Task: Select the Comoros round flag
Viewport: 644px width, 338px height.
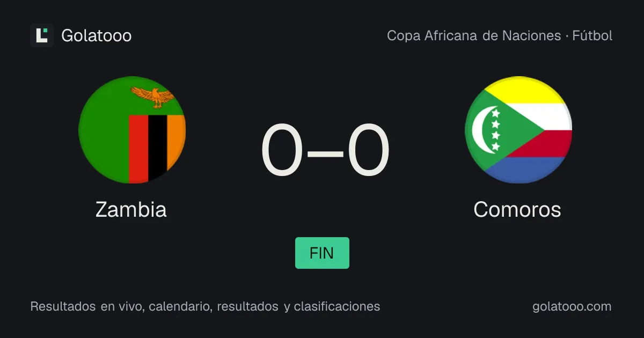Action: (x=518, y=130)
